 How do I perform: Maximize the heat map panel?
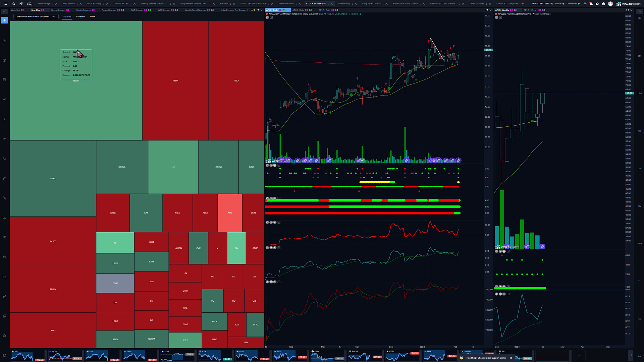(258, 10)
